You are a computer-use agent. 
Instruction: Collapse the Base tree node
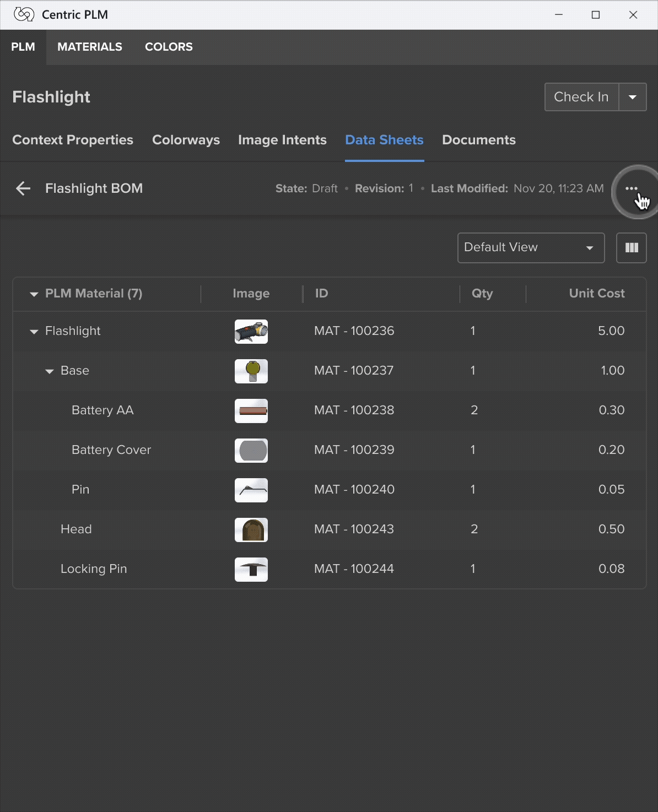coord(50,371)
